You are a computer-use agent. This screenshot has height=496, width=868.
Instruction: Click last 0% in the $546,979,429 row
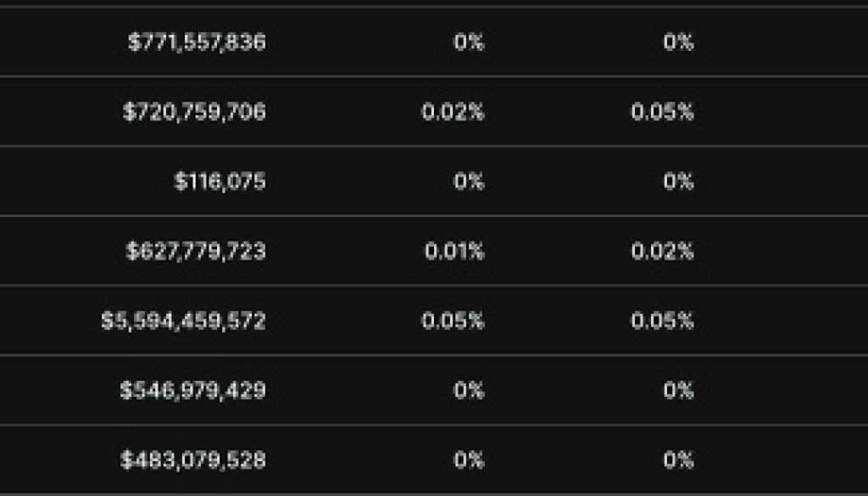tap(678, 390)
